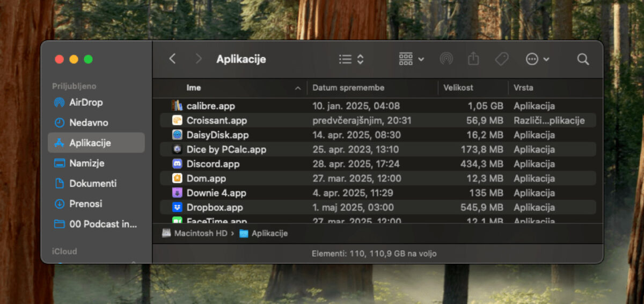Click the Downie 4.app icon
This screenshot has width=644, height=304.
[177, 193]
